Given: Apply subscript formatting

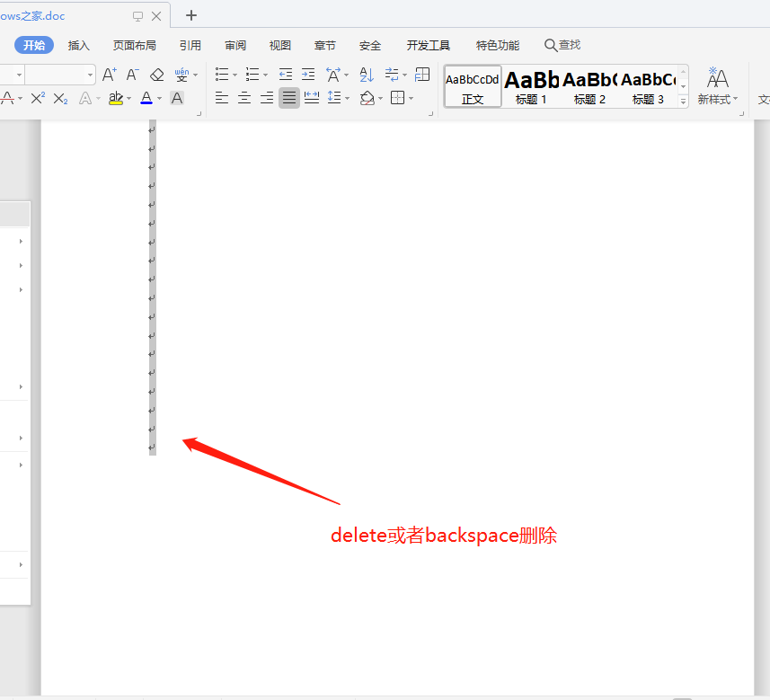Looking at the screenshot, I should tap(60, 98).
